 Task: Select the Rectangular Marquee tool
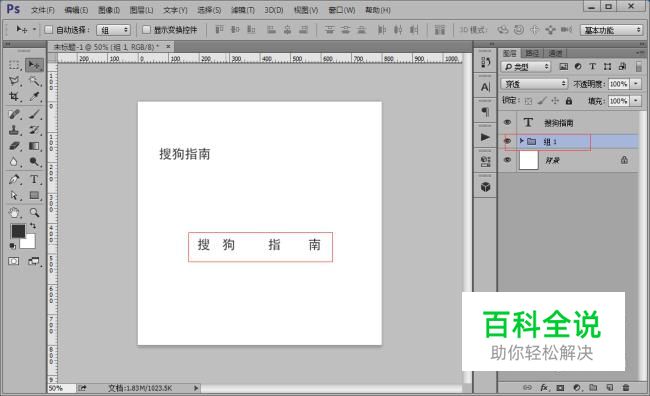pos(15,65)
